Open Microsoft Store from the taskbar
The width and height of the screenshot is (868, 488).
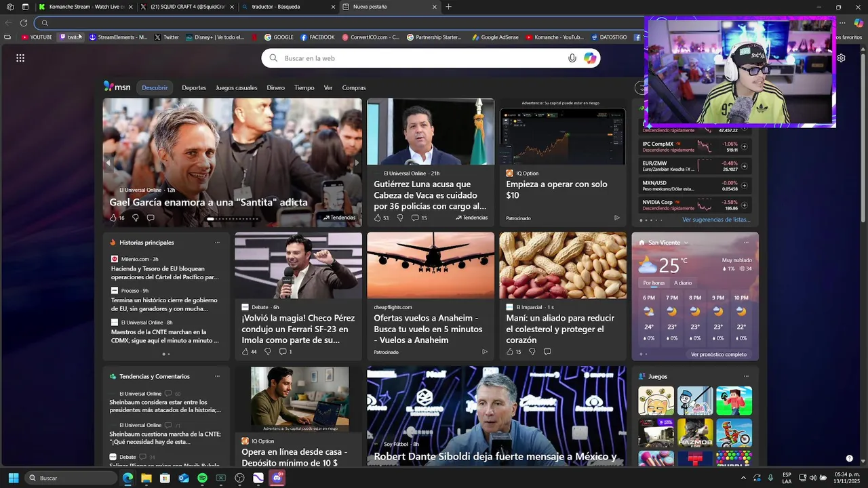[x=165, y=478]
